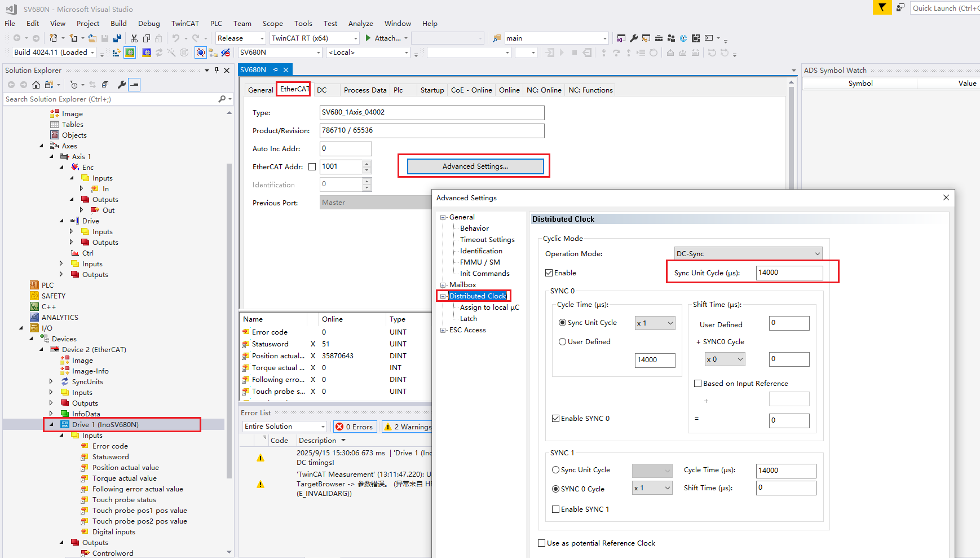Uncheck the Enable checkbox under Cyclic Mode
Screen dimensions: 980x558
point(549,273)
